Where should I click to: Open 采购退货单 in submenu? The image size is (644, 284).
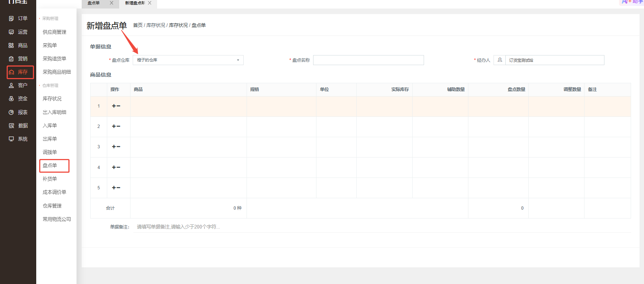tap(54, 59)
